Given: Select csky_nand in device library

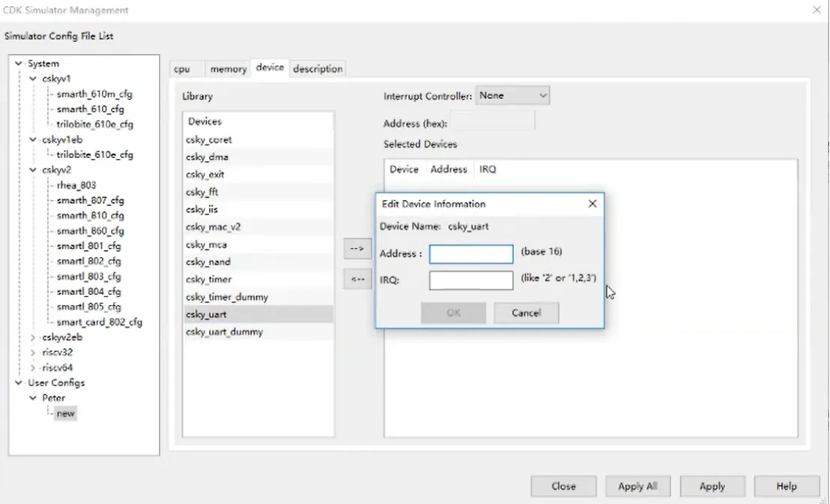Looking at the screenshot, I should [258, 262].
